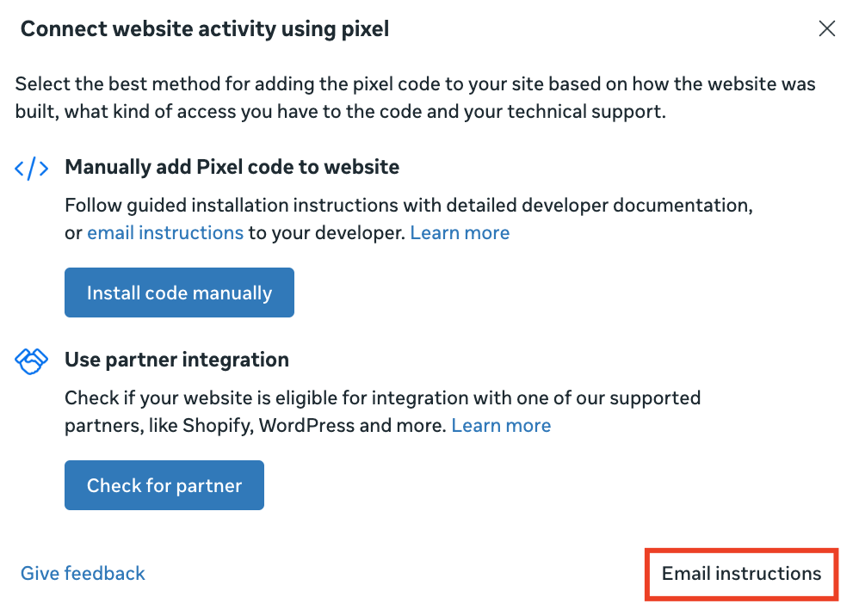The image size is (859, 616).
Task: Click the partner handshake icon
Action: pyautogui.click(x=32, y=360)
